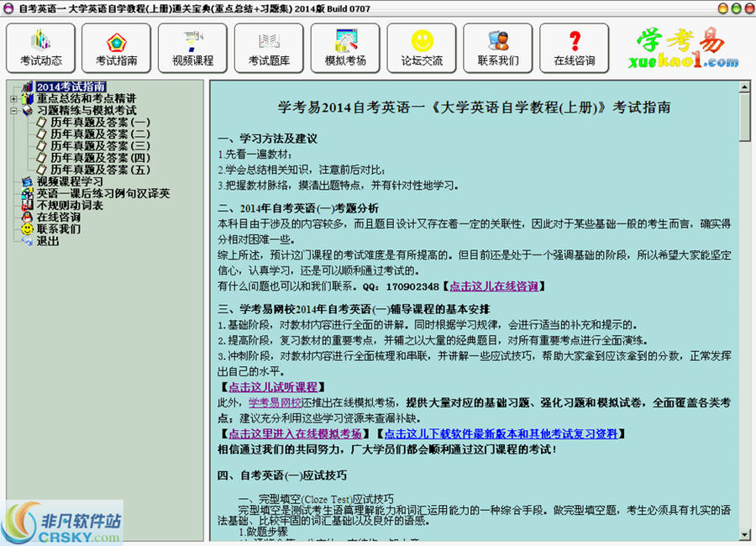The height and width of the screenshot is (546, 756).
Task: Click books icon beside 重点总结和考点精讲
Action: pos(28,98)
